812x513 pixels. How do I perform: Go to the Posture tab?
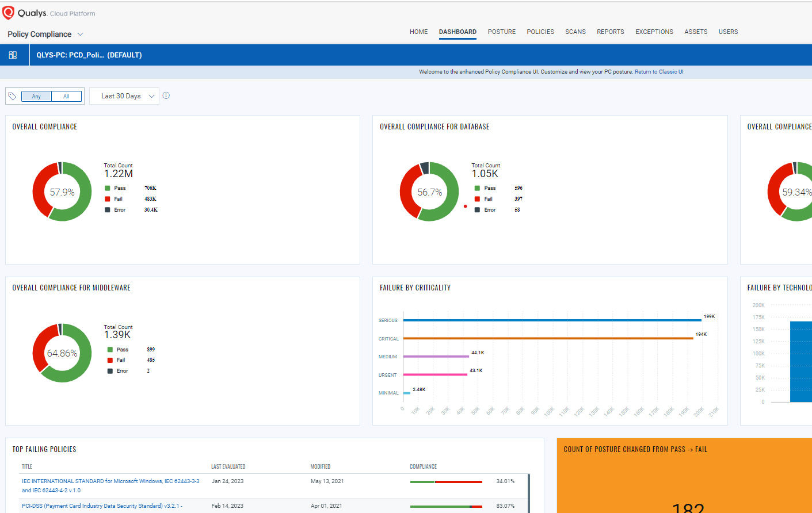pos(501,32)
